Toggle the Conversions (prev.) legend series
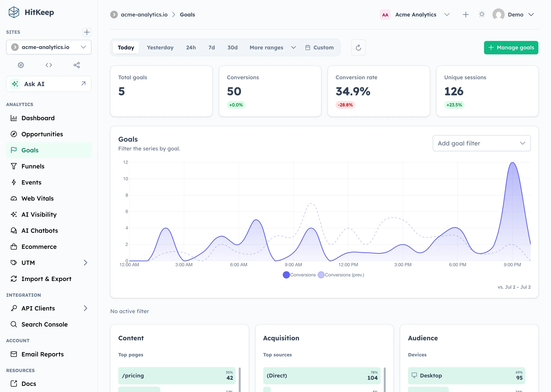 click(x=341, y=275)
